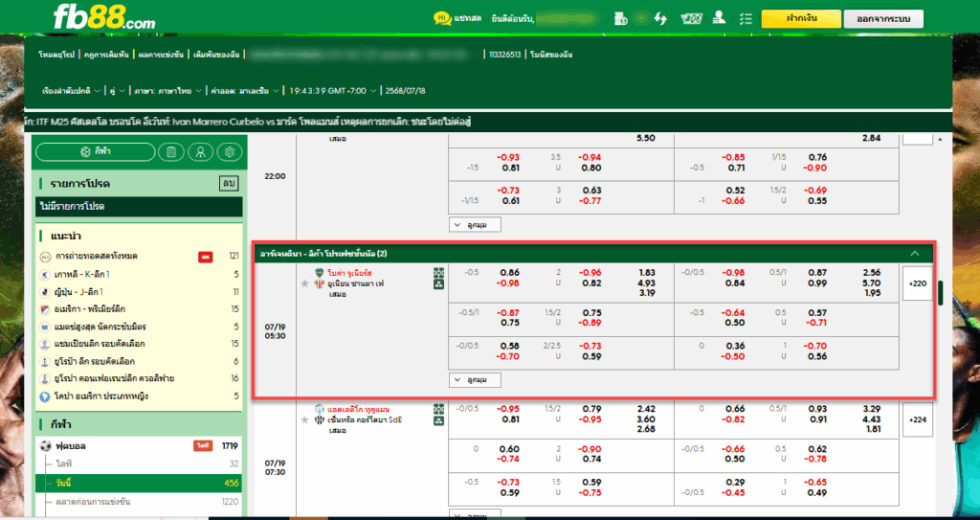Select วันนี้ today under ฟุตบอล
Viewport: 980px width, 520px height.
(x=139, y=483)
